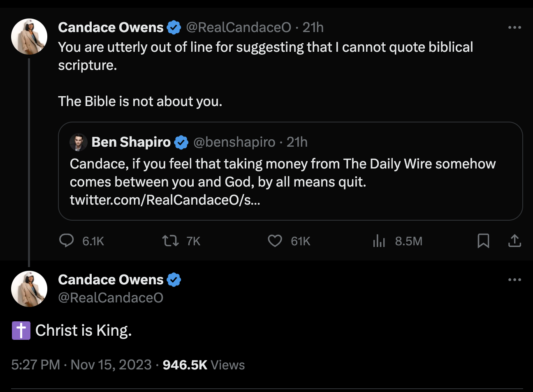Click the reply icon with 6.1K count
Image resolution: width=533 pixels, height=392 pixels.
coord(67,240)
